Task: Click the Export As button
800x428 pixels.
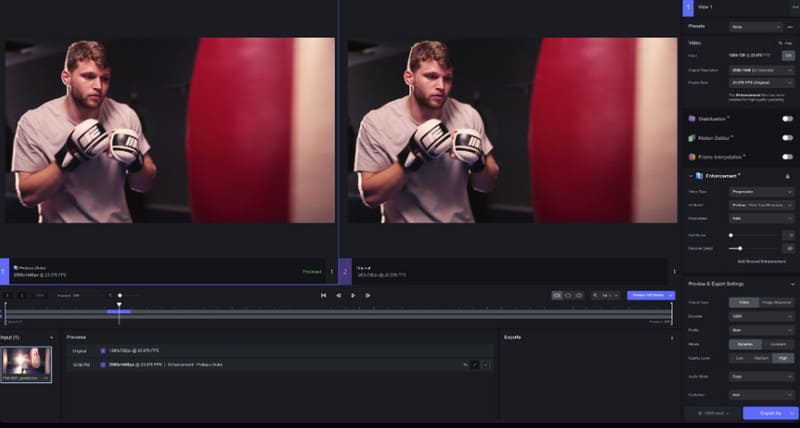Action: point(770,412)
